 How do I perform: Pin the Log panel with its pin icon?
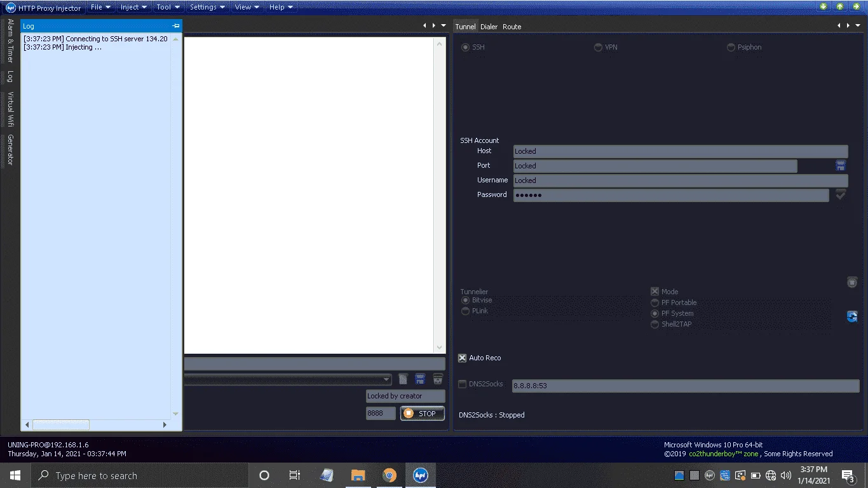point(176,26)
